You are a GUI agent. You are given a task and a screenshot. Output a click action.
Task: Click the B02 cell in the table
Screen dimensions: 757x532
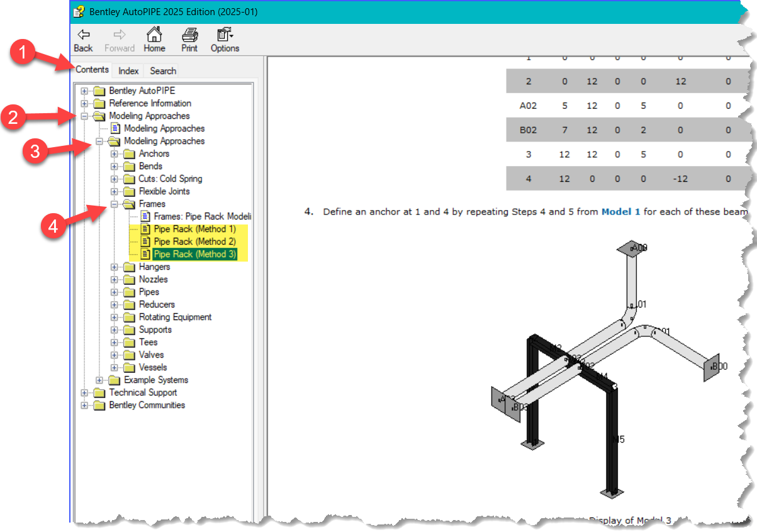pyautogui.click(x=528, y=130)
